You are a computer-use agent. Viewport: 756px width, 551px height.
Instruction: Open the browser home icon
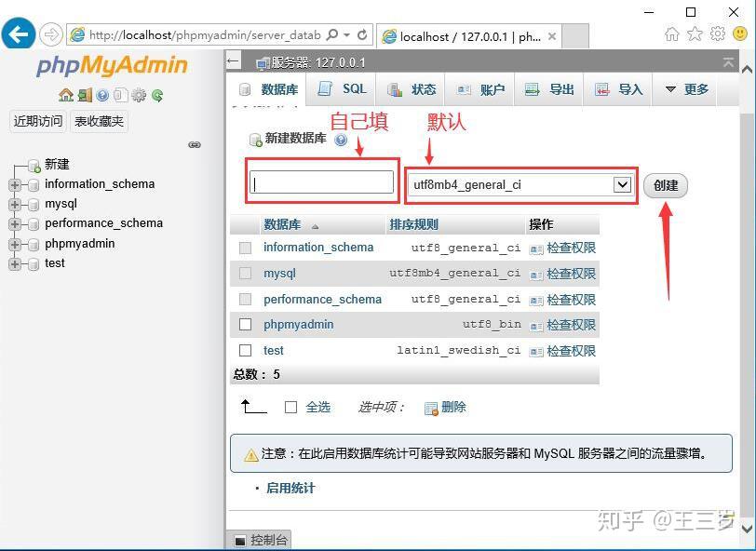point(671,34)
